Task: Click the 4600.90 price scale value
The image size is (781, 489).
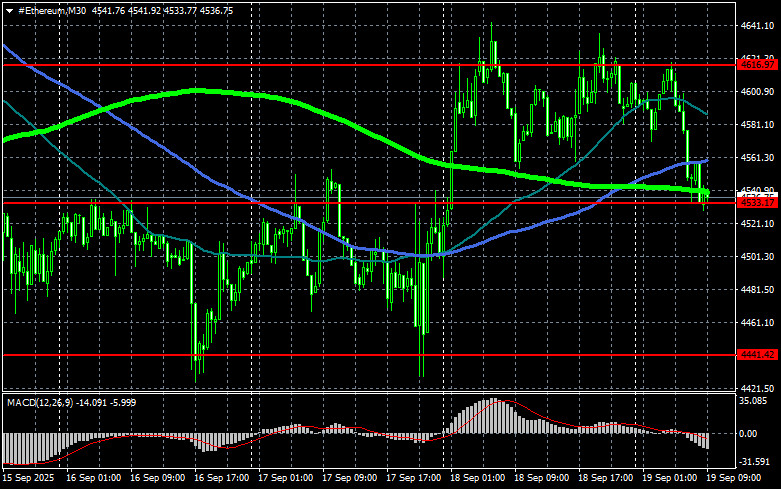Action: 757,92
